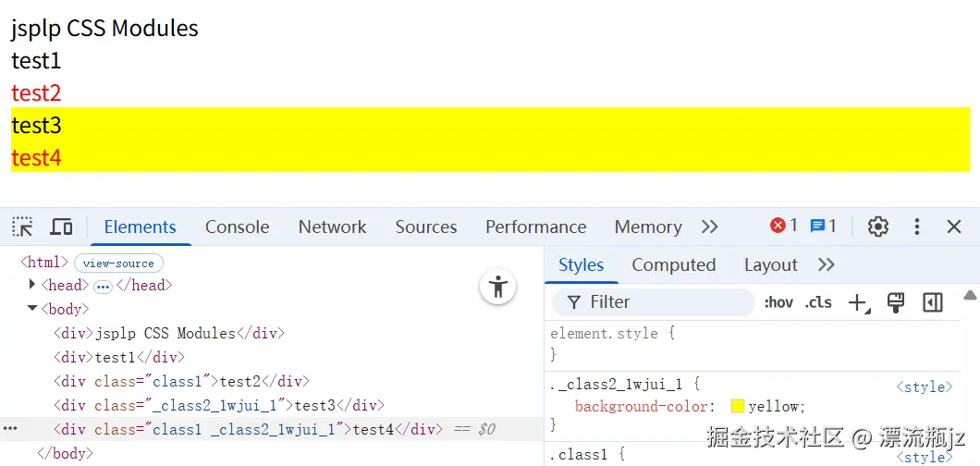Viewport: 980px width, 466px height.
Task: Click the view-source link button
Action: pos(118,264)
